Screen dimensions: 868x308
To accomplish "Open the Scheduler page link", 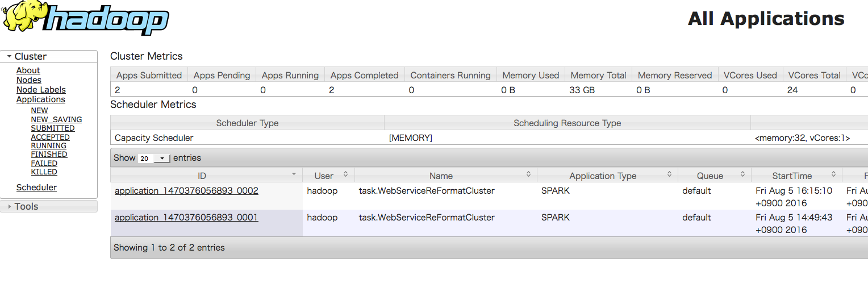I will (x=36, y=188).
